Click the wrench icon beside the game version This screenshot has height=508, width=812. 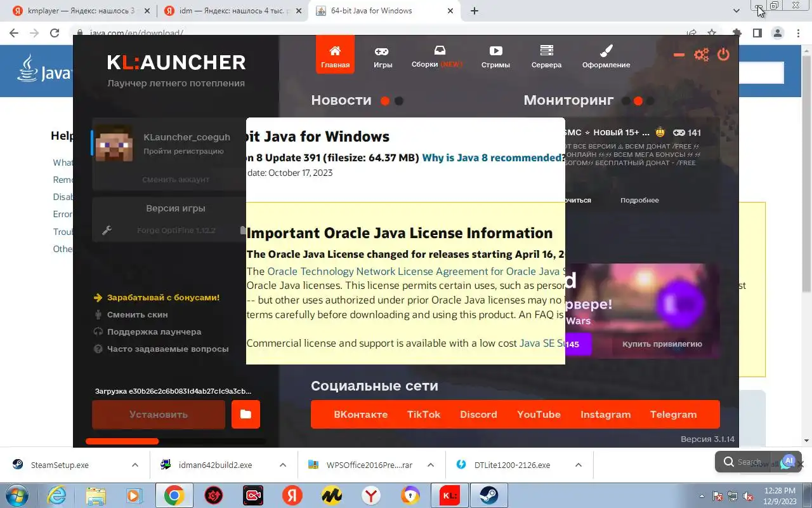point(107,231)
